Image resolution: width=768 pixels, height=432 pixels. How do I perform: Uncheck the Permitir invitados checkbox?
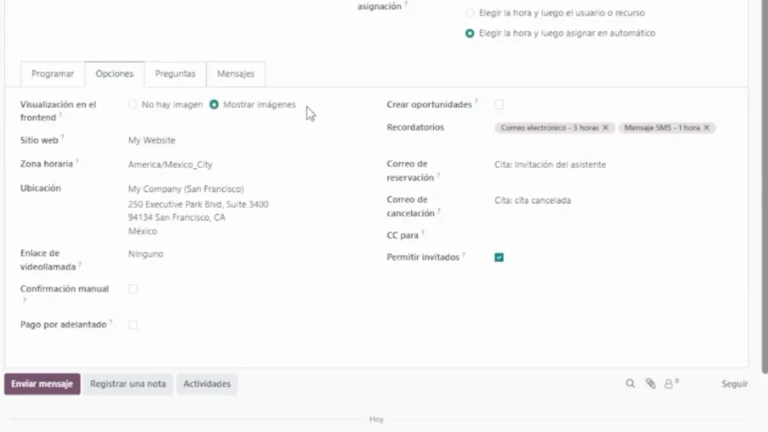pyautogui.click(x=499, y=257)
